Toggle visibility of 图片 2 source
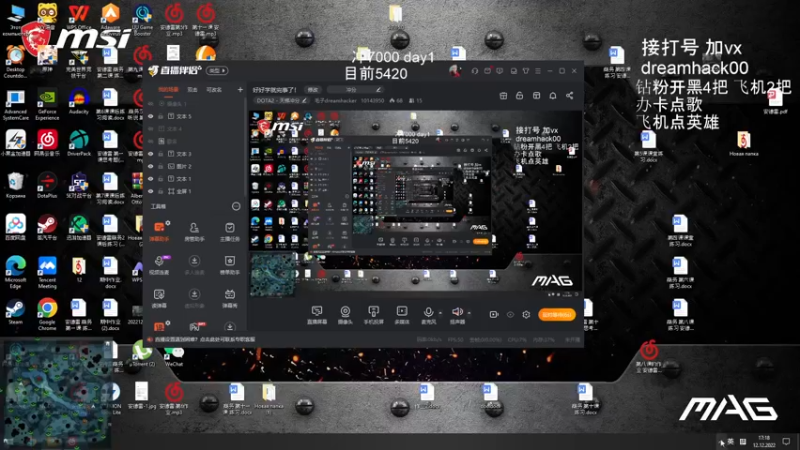Image resolution: width=800 pixels, height=450 pixels. point(151,166)
